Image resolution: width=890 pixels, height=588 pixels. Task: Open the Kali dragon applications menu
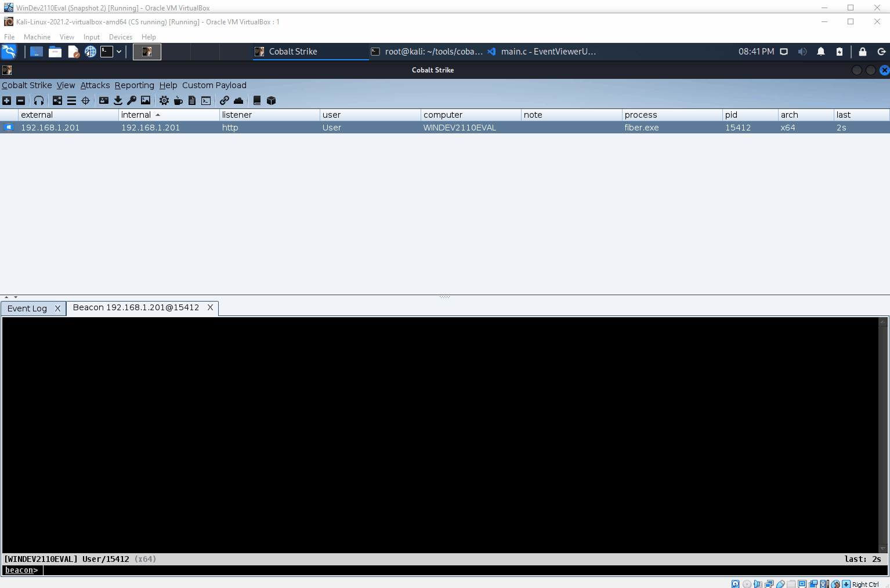coord(9,52)
